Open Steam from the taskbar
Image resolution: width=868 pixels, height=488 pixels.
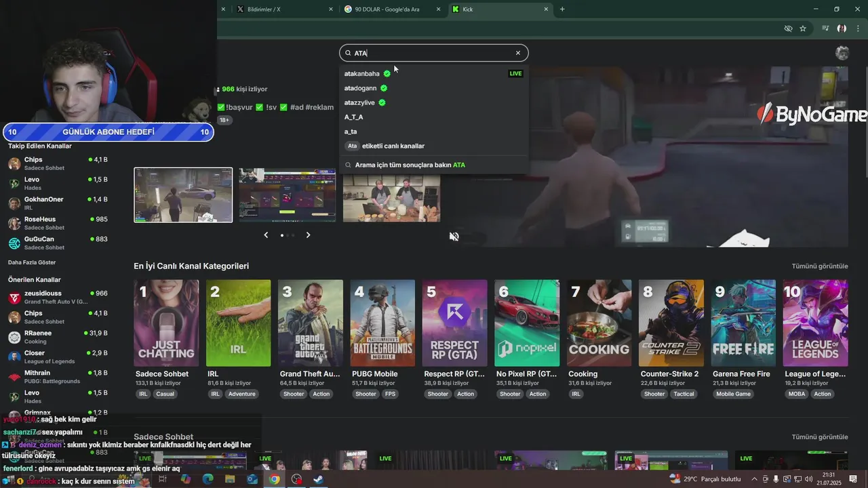[318, 479]
